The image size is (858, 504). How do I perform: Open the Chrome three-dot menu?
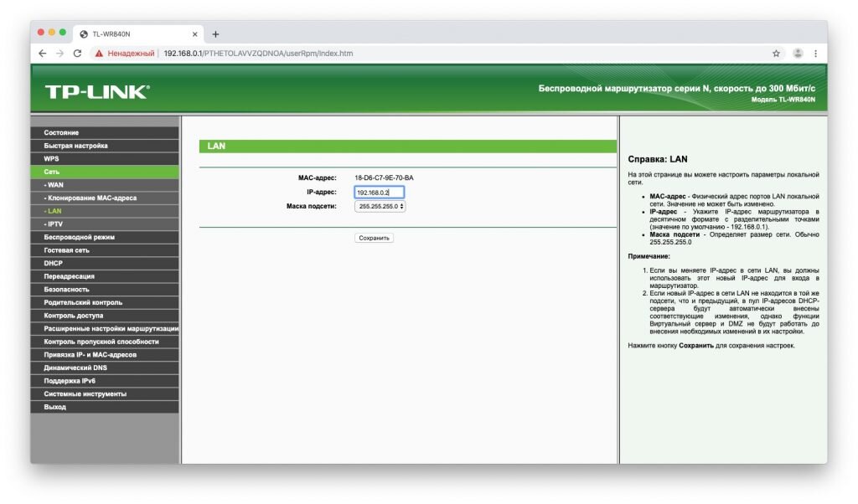(x=815, y=53)
